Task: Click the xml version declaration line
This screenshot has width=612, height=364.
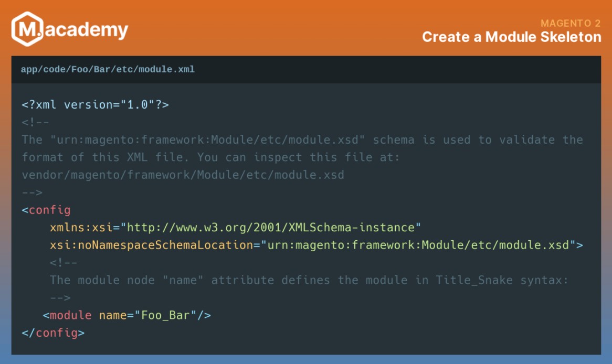Action: click(95, 104)
